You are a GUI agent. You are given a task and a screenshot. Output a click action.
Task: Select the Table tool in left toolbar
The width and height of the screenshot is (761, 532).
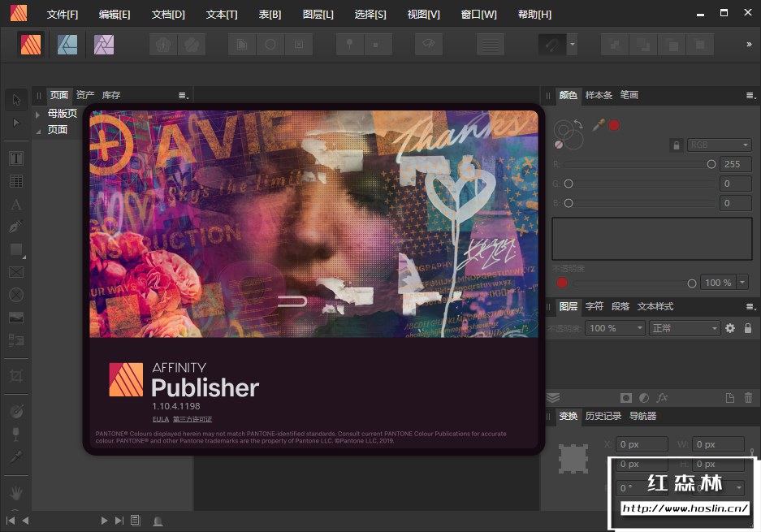point(16,181)
